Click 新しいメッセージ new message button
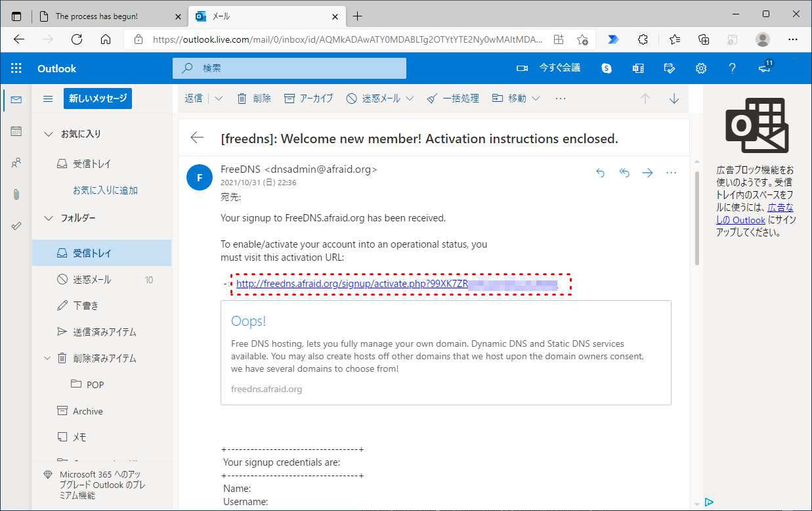 pyautogui.click(x=98, y=99)
